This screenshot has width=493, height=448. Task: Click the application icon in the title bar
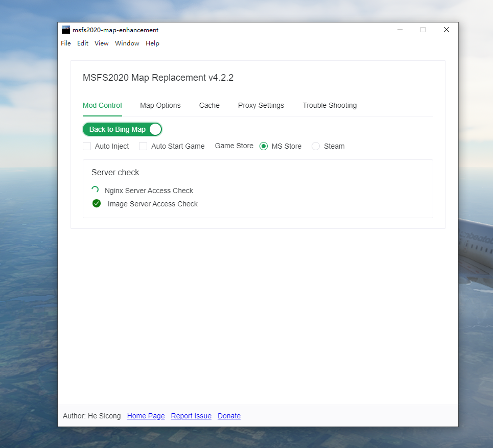(x=65, y=30)
